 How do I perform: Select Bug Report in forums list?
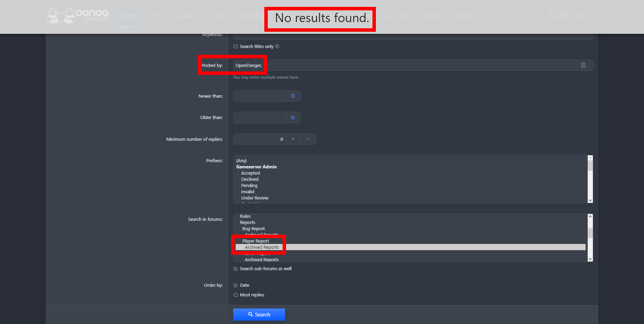(254, 229)
